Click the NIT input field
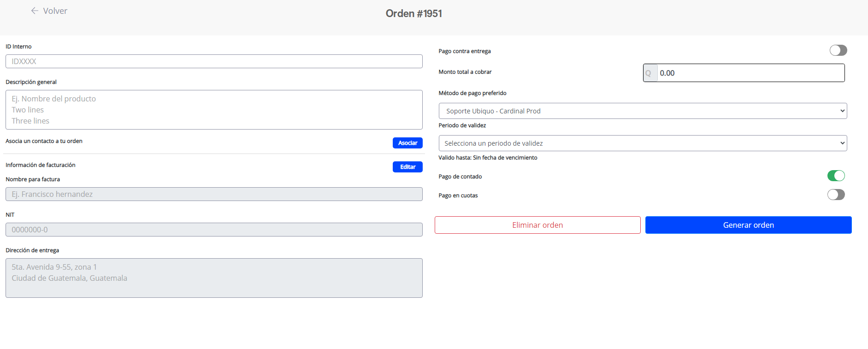The image size is (868, 349). click(x=214, y=230)
